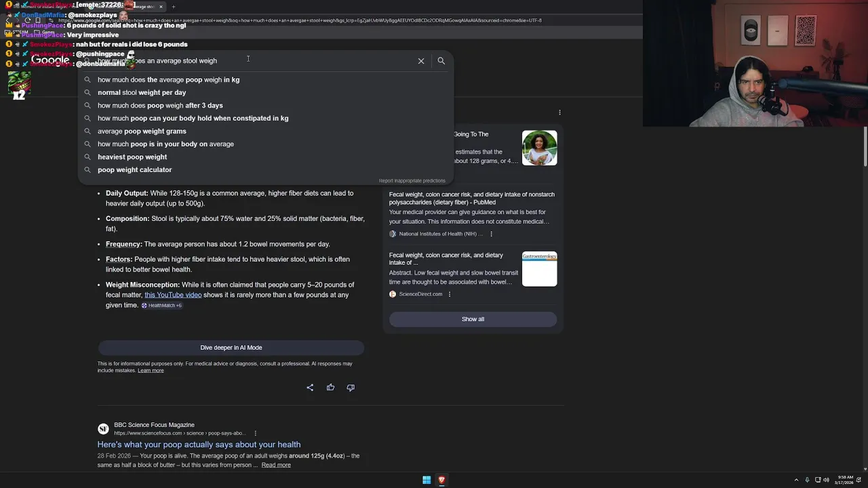Open three-dot options beside National Institutes of Health
The image size is (868, 488).
pos(491,234)
